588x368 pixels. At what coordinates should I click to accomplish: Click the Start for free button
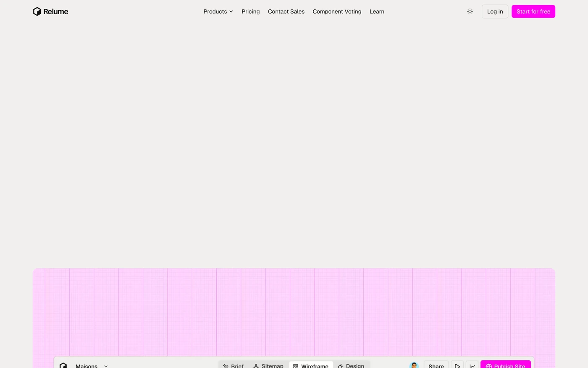coord(533,11)
